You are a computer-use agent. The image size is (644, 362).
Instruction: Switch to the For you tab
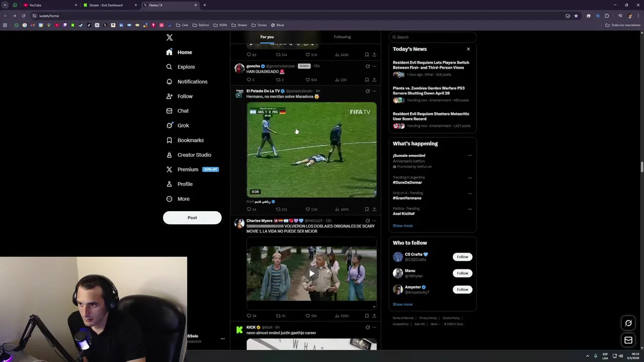click(267, 37)
